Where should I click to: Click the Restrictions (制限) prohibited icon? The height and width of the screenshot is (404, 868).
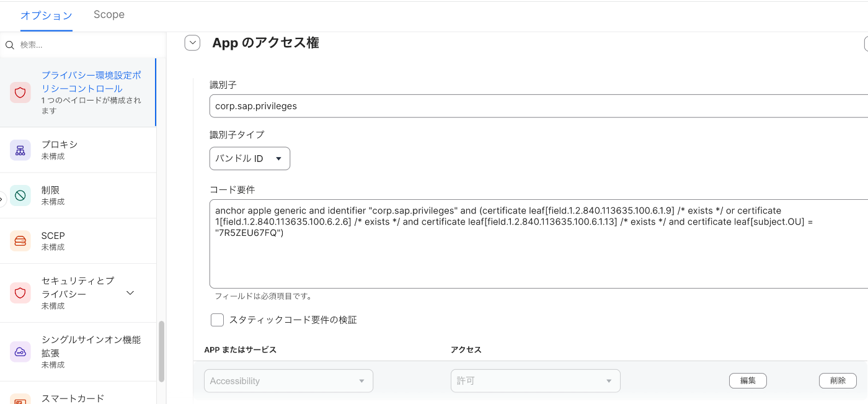point(20,195)
